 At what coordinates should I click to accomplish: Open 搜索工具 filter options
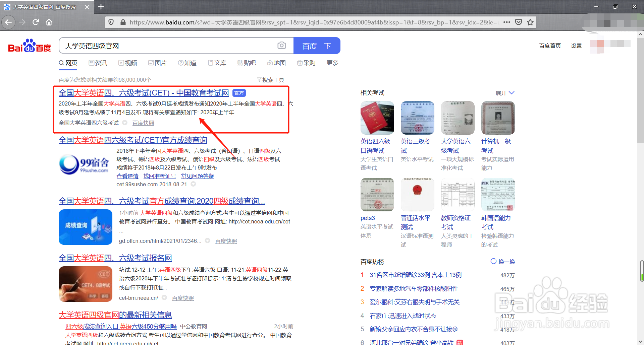(x=271, y=80)
